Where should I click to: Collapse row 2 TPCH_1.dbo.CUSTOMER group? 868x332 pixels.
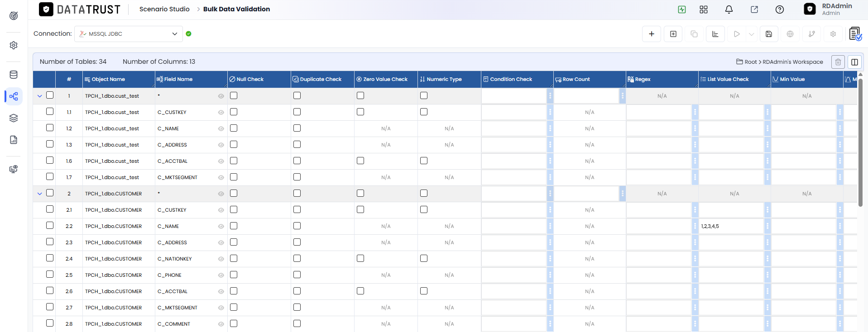point(40,194)
